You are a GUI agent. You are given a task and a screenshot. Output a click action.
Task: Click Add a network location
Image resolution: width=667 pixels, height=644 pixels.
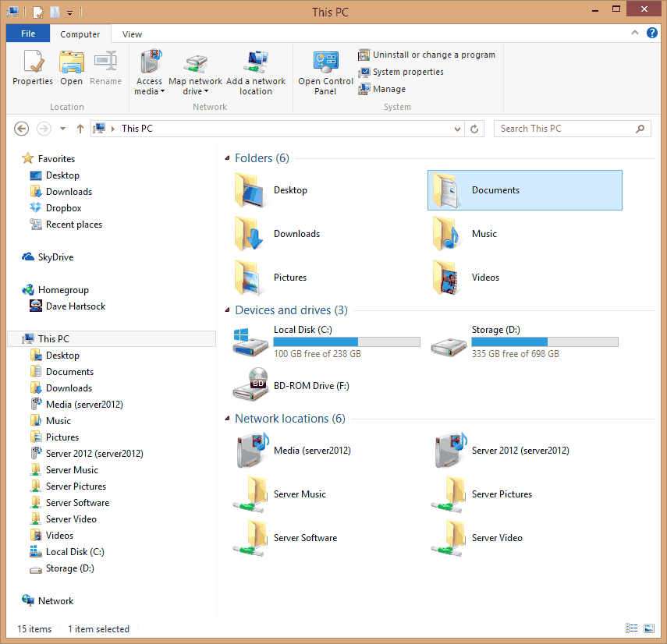point(256,73)
